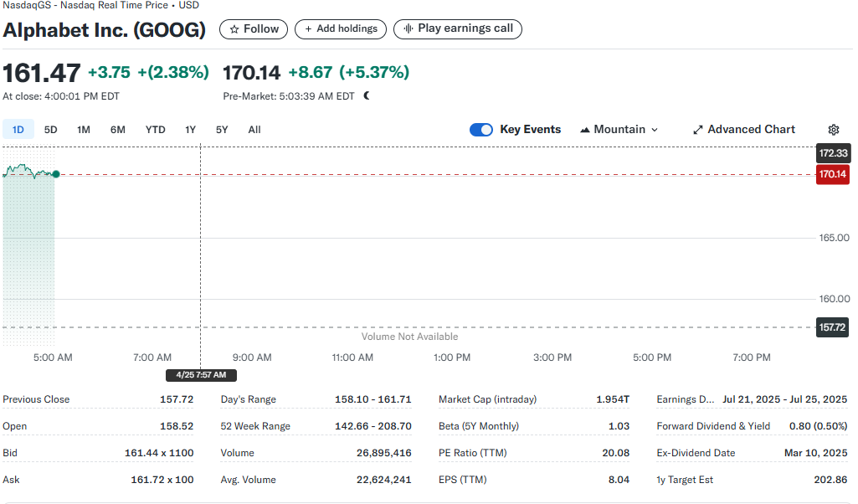Viewport: 858px width, 504px height.
Task: Click the green current price dot on chart
Action: (x=56, y=174)
